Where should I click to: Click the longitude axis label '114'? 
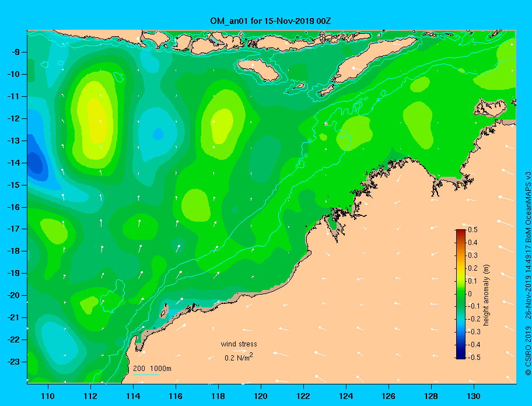pos(133,396)
